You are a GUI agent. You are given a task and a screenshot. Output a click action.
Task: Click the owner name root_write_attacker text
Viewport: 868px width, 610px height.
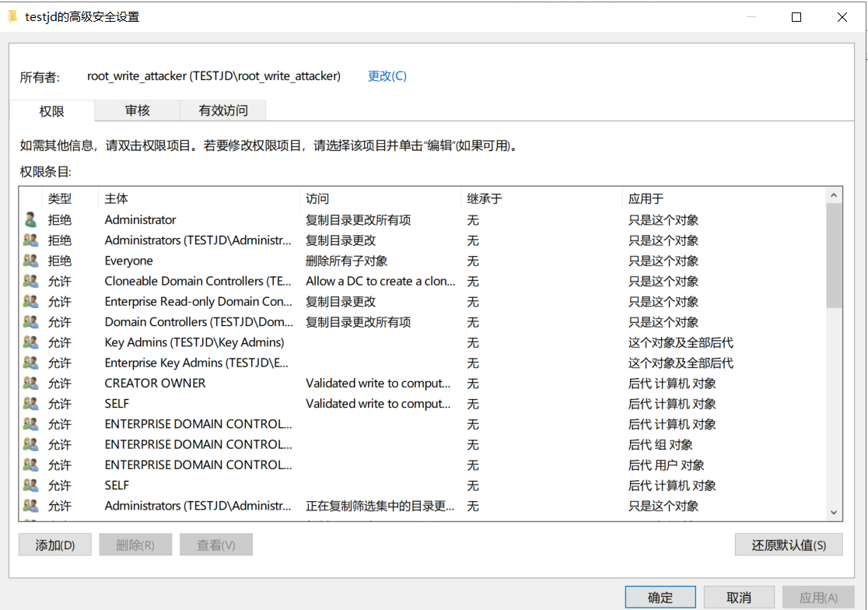pos(214,75)
